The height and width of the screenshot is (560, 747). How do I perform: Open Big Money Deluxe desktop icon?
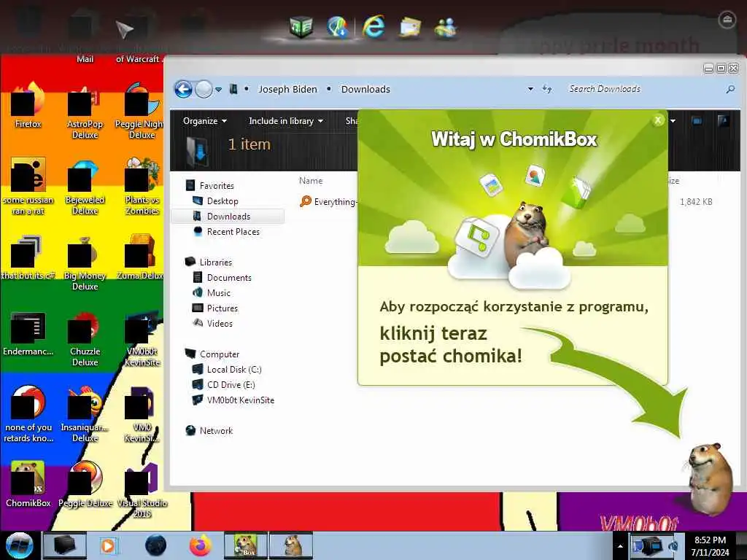click(85, 262)
